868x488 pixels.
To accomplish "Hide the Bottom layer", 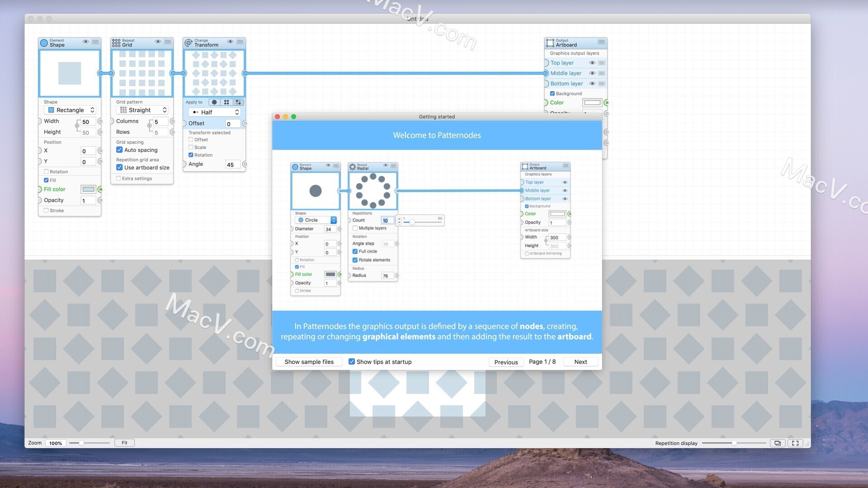I will tap(592, 84).
